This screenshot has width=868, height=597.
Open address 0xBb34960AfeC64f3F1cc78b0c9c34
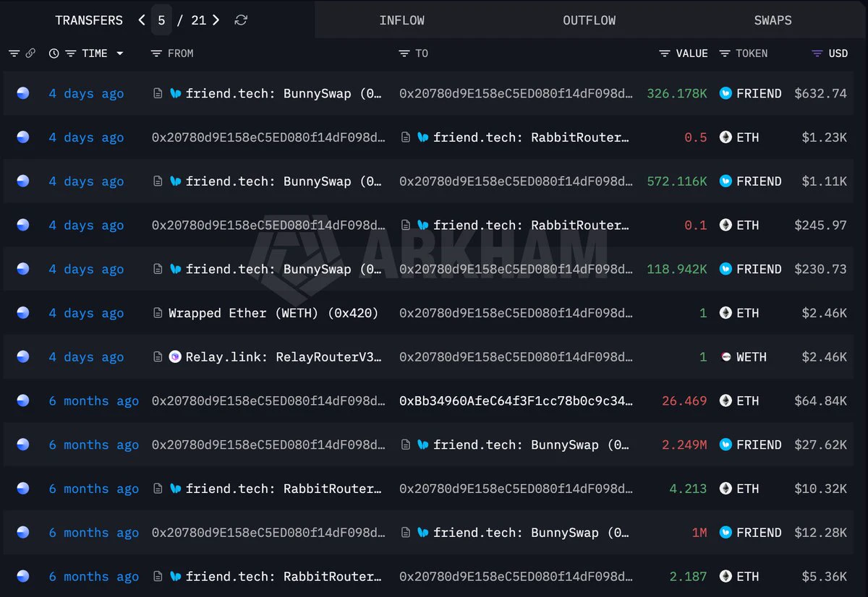pyautogui.click(x=516, y=400)
